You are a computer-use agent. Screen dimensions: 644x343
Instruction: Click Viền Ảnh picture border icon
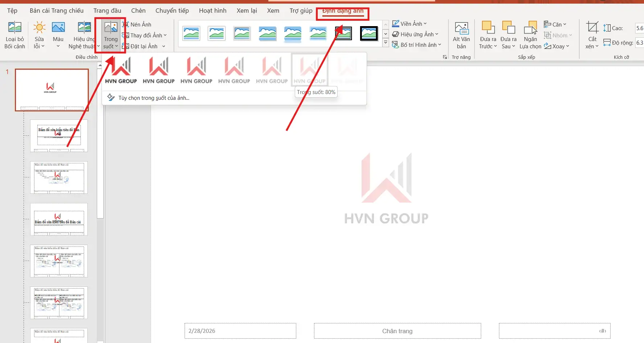coord(396,23)
